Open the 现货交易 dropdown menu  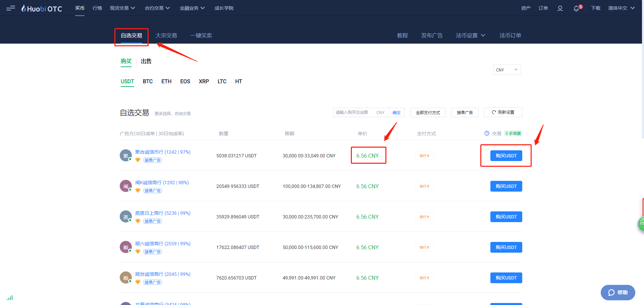click(122, 8)
